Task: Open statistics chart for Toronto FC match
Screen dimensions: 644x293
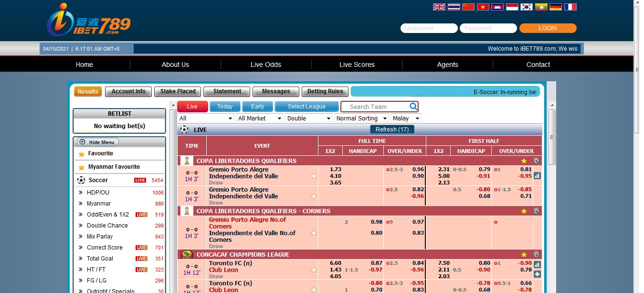Action: (x=537, y=264)
